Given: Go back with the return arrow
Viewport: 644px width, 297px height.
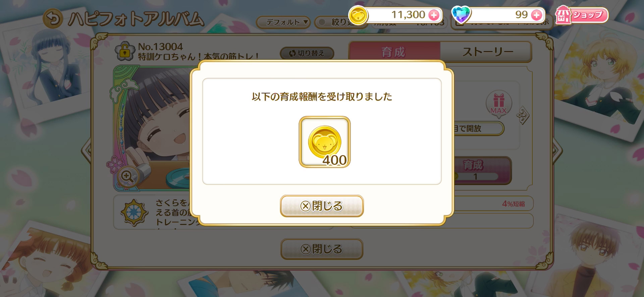Looking at the screenshot, I should [53, 18].
